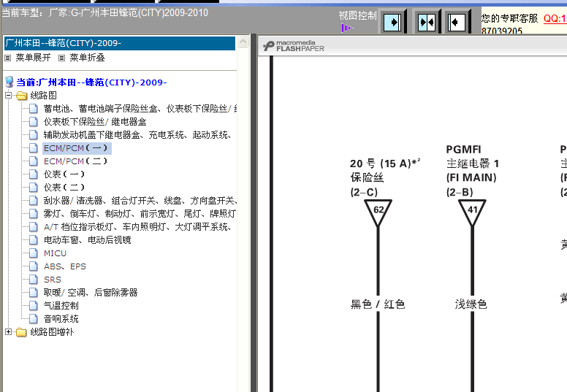Click the tree panel scroll-up arrow

point(243,42)
